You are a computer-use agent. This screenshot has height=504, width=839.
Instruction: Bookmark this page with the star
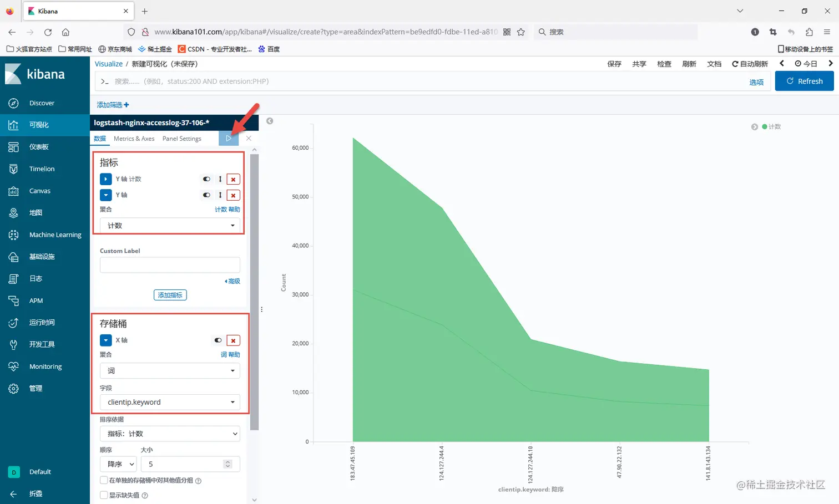520,32
